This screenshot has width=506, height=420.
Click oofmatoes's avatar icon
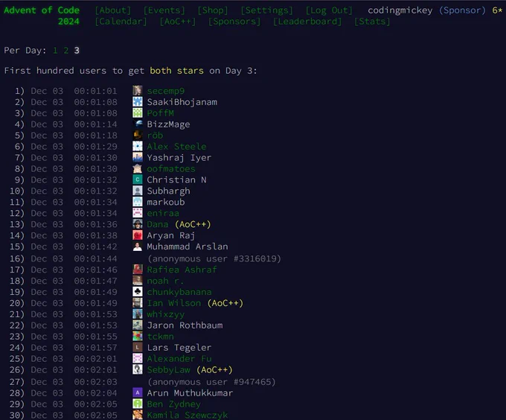pos(138,168)
